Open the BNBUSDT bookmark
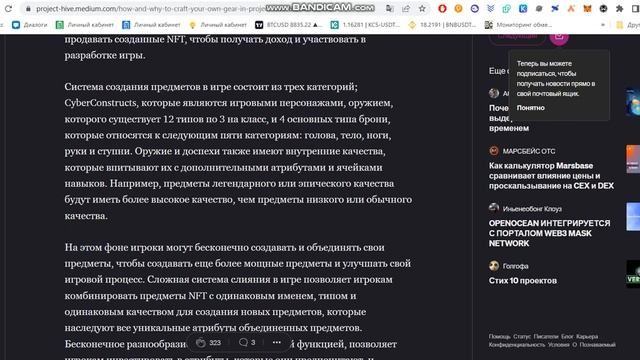Screen dimensions: 640x360 point(442,25)
